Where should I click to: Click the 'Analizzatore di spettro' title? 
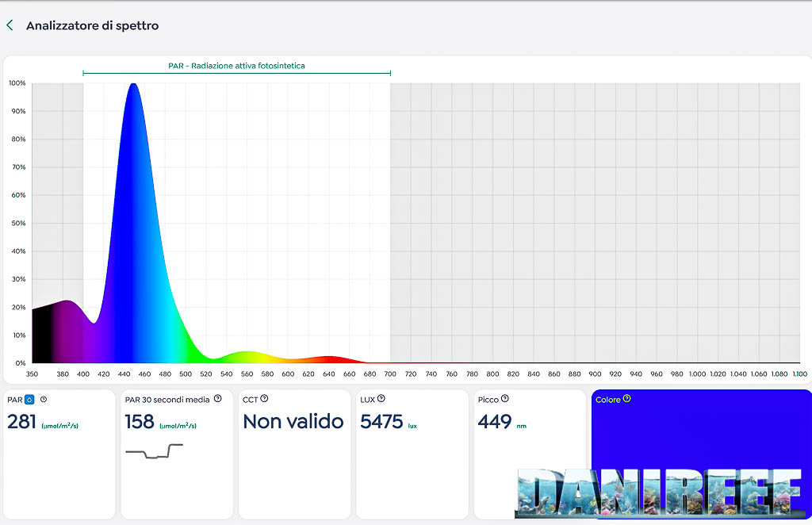tap(92, 25)
